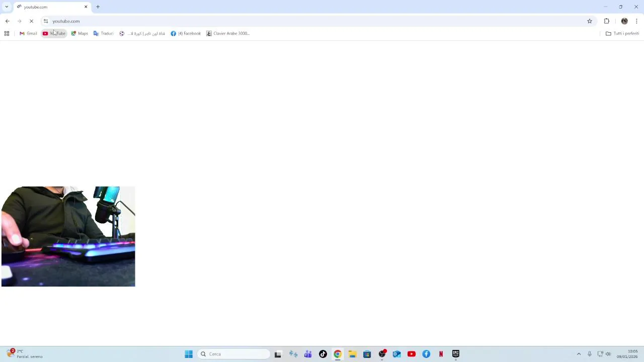
Task: Open TikTok from the taskbar
Action: click(323, 354)
